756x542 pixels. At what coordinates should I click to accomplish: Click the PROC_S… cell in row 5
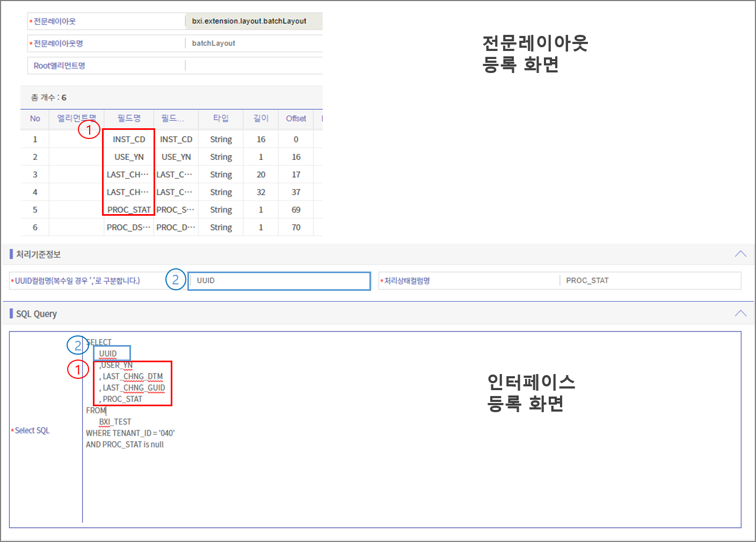click(x=176, y=210)
